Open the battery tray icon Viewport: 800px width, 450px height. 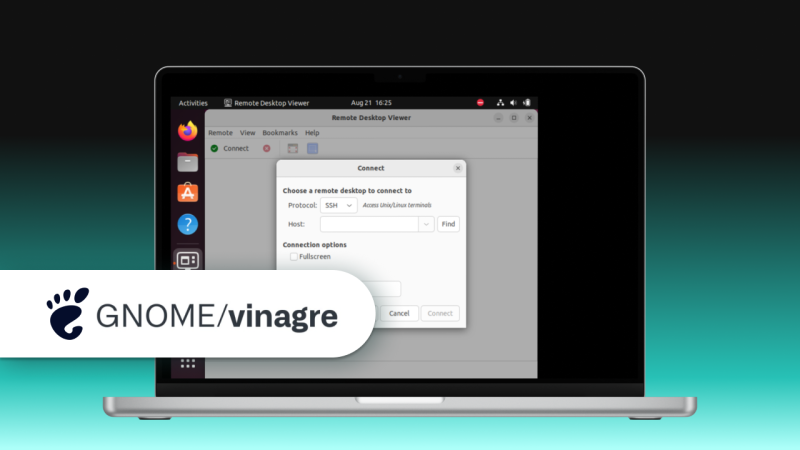coord(527,103)
